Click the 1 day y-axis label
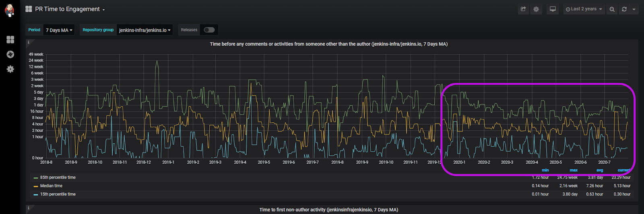The height and width of the screenshot is (214, 644). point(38,105)
